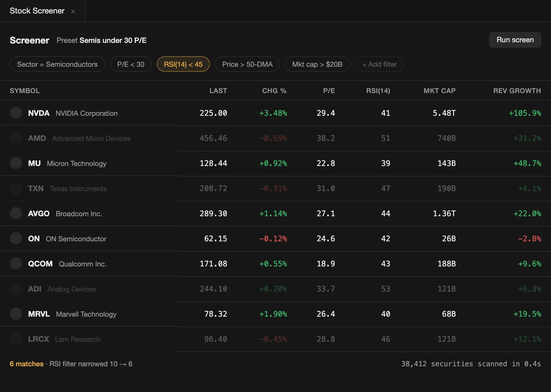This screenshot has width=551, height=392.
Task: Select the Micron Technology company name
Action: coord(77,164)
